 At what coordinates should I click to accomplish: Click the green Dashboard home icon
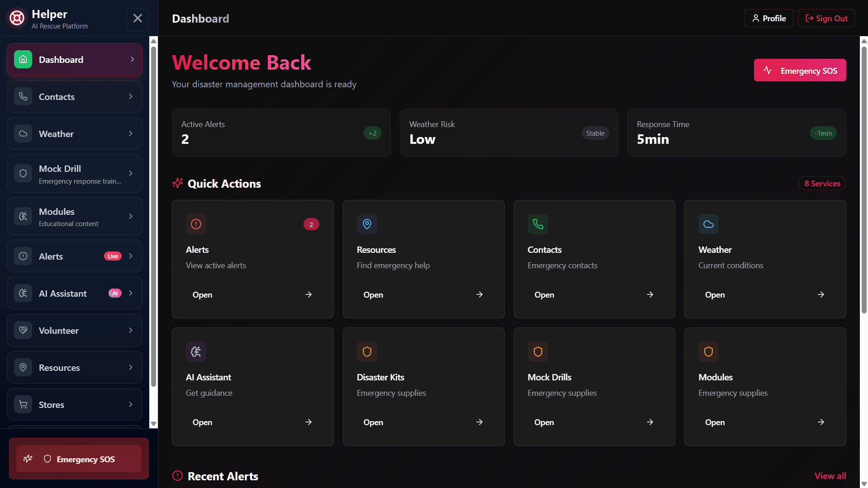[23, 59]
